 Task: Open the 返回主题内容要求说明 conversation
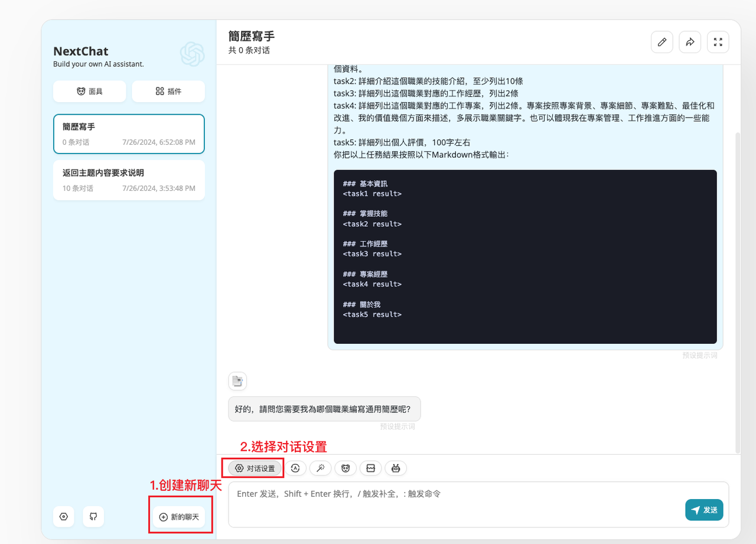(x=129, y=180)
